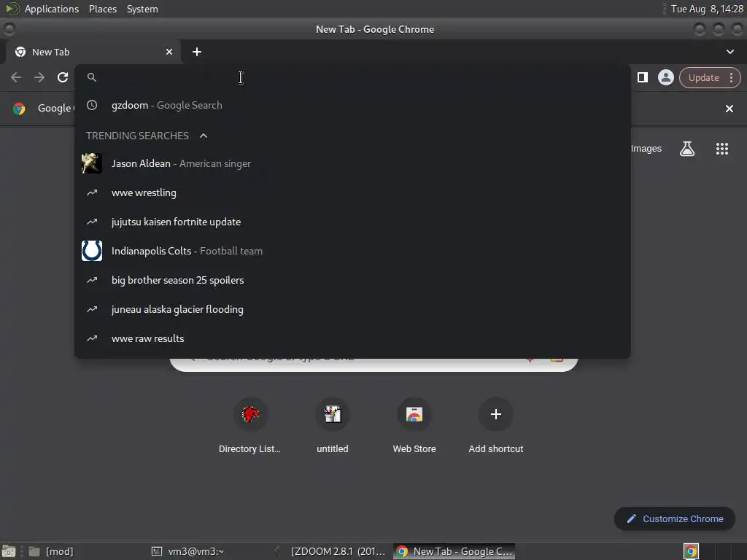Dismiss the Google Chrome infobar
This screenshot has width=747, height=560.
(x=729, y=109)
